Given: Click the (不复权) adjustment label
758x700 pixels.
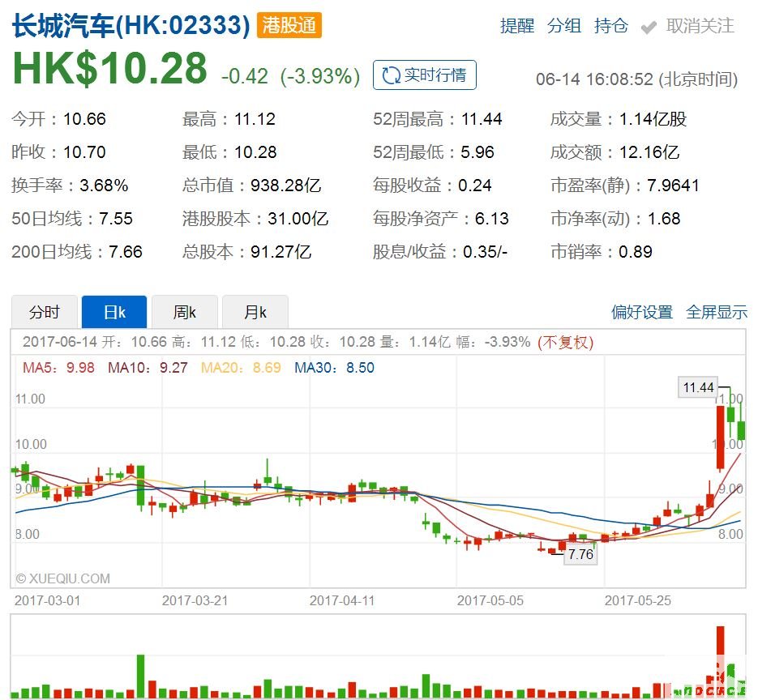Looking at the screenshot, I should click(565, 342).
